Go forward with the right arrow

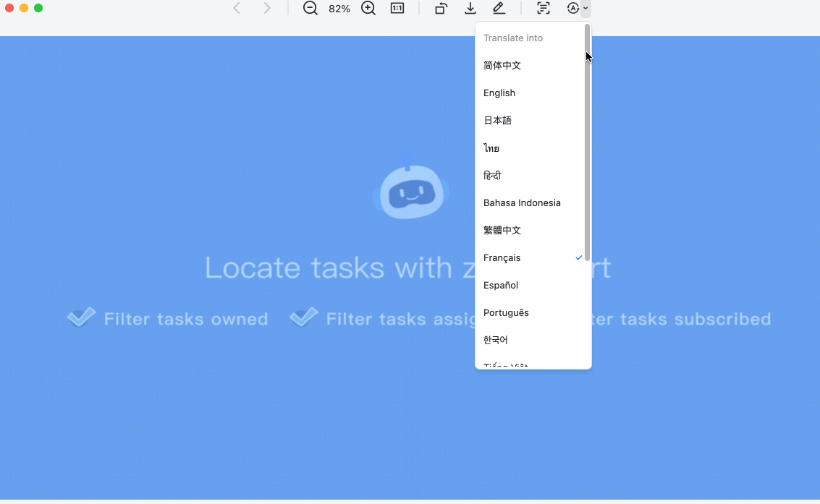[x=267, y=9]
